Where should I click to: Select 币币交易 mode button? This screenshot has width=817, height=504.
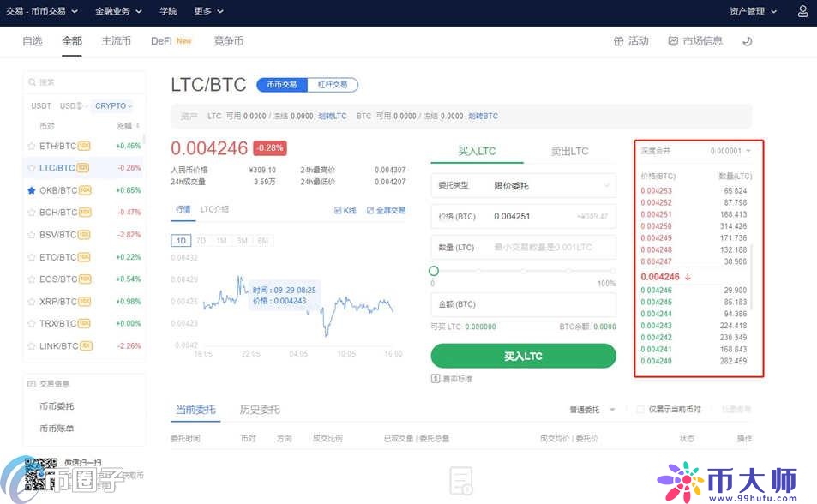point(282,85)
